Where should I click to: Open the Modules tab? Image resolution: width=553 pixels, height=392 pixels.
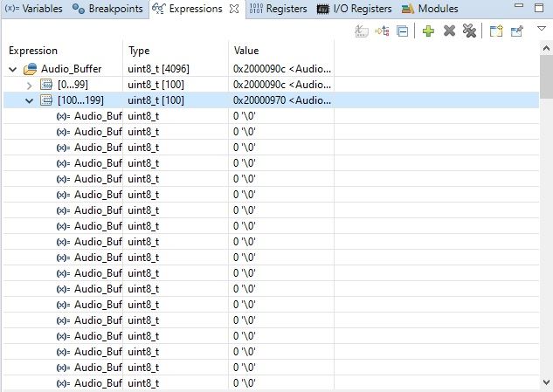pyautogui.click(x=430, y=9)
